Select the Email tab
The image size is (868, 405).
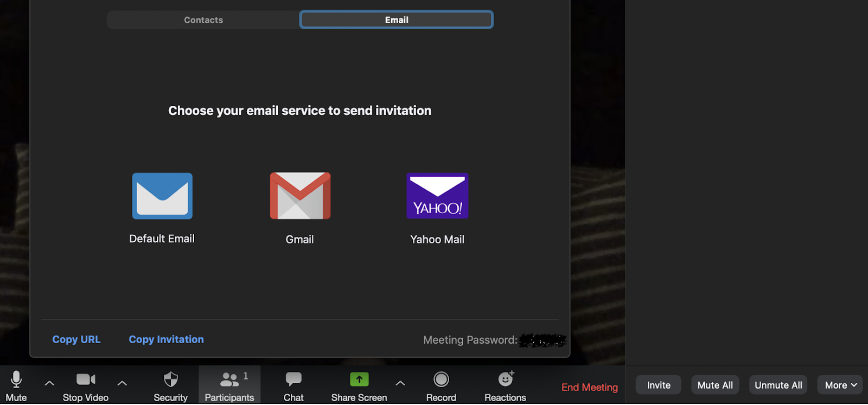397,20
